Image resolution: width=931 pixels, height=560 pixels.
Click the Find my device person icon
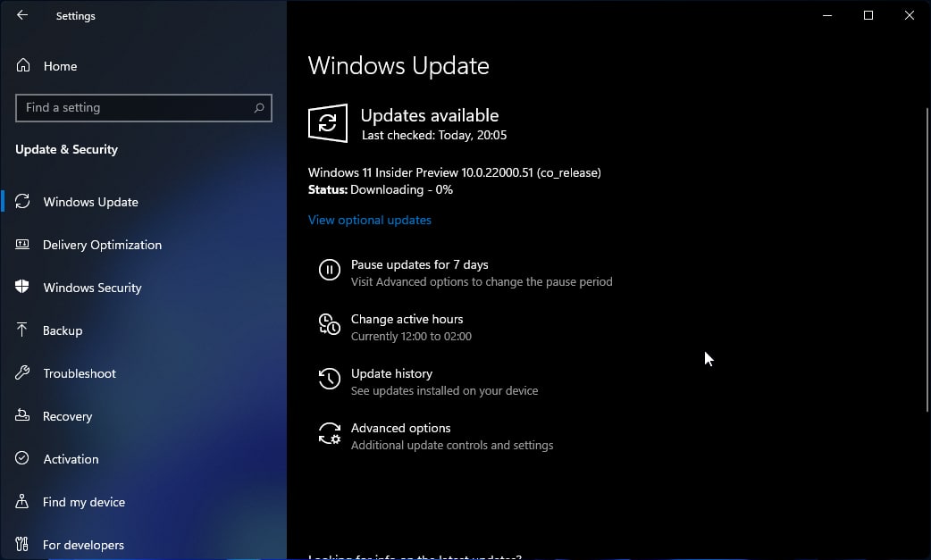tap(22, 501)
